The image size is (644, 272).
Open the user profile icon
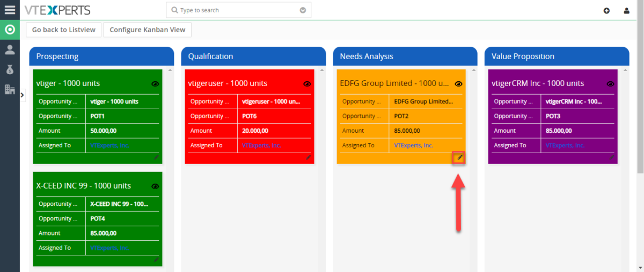(626, 10)
